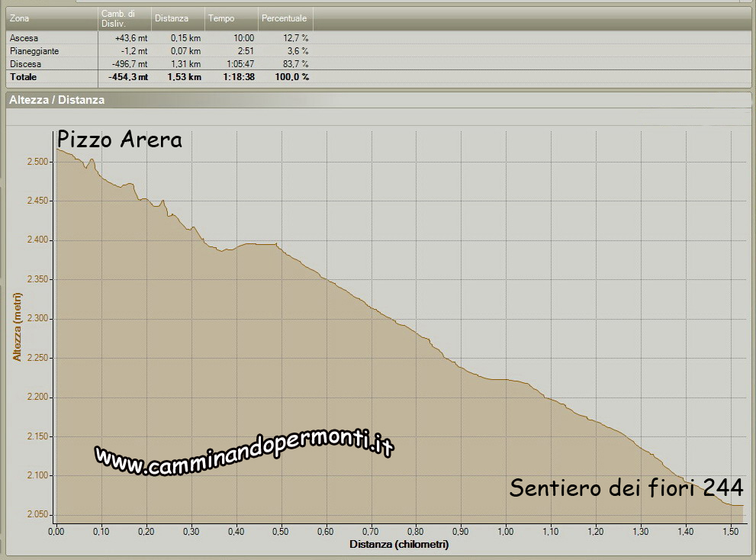The height and width of the screenshot is (560, 756).
Task: Click the 2.050 altitude axis tick
Action: click(37, 515)
